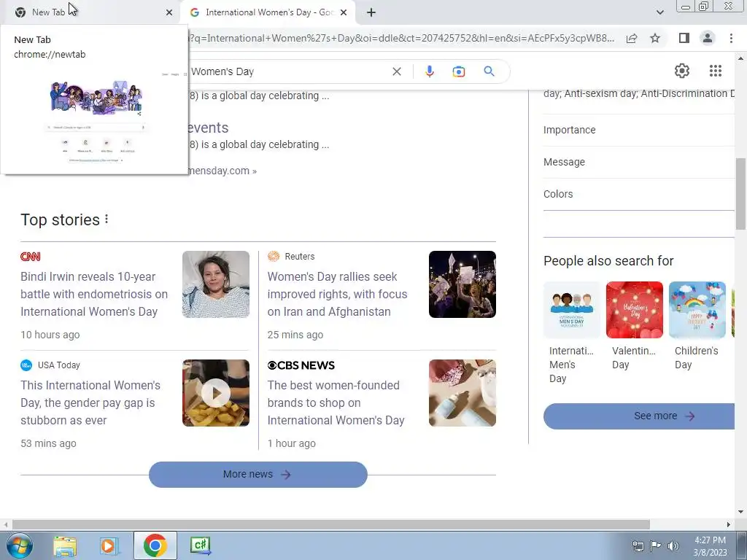Screen dimensions: 747x560
Task: Open USA Today gender pay gap story
Action: point(90,402)
